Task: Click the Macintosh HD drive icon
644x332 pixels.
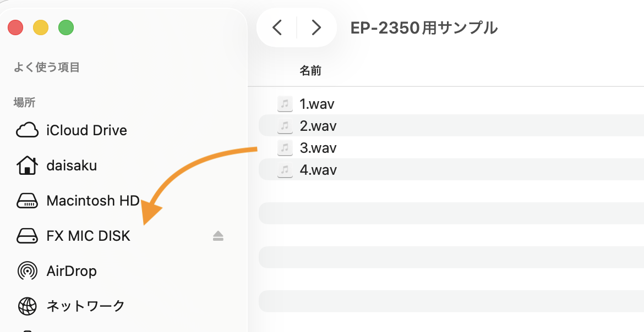Action: coord(27,201)
